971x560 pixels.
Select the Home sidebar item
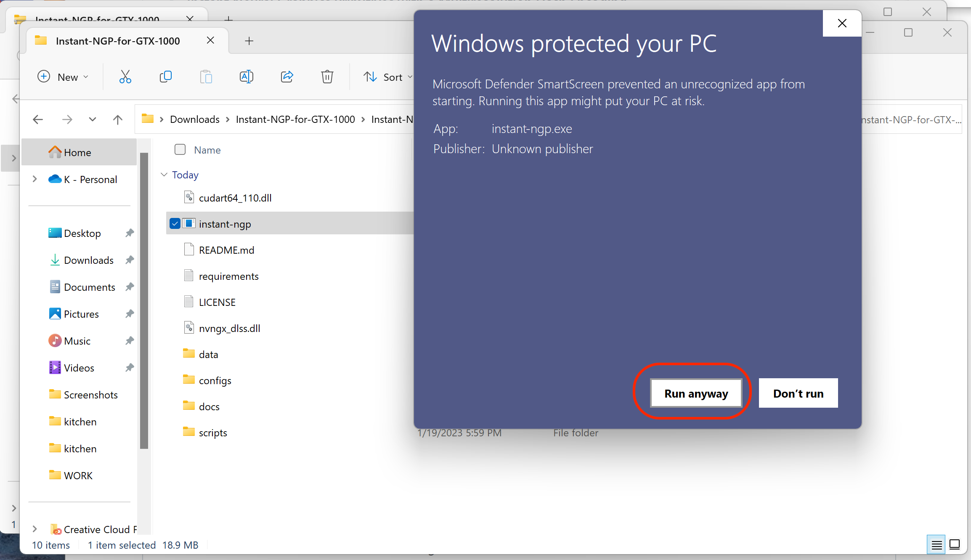click(x=79, y=152)
